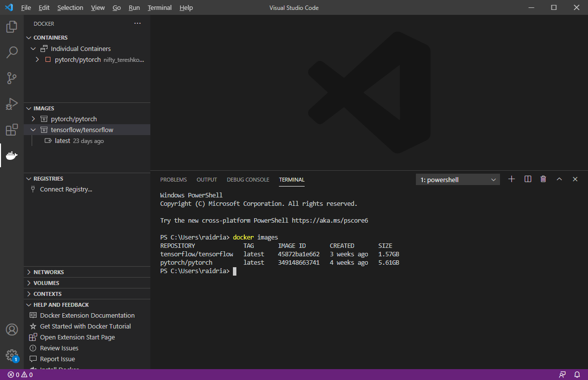This screenshot has width=588, height=380.
Task: Expand the CONTEXTS section
Action: [29, 294]
